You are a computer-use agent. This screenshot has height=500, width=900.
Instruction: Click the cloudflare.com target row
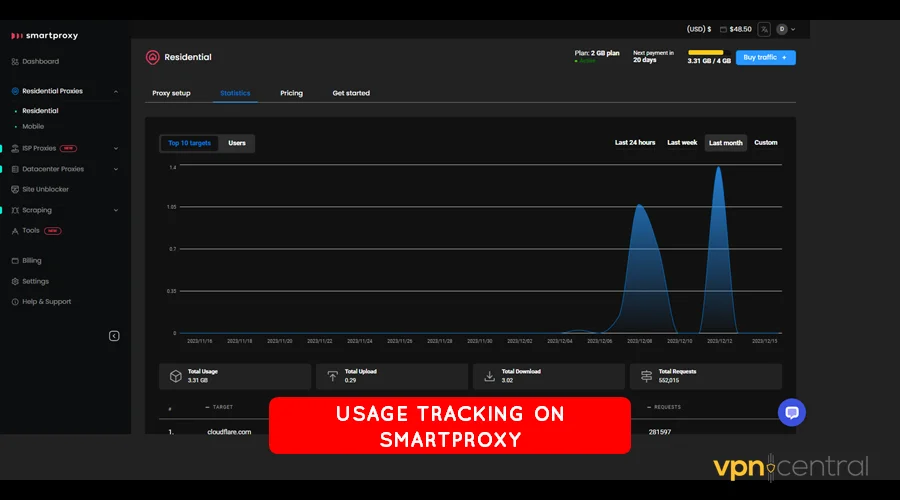[x=471, y=432]
